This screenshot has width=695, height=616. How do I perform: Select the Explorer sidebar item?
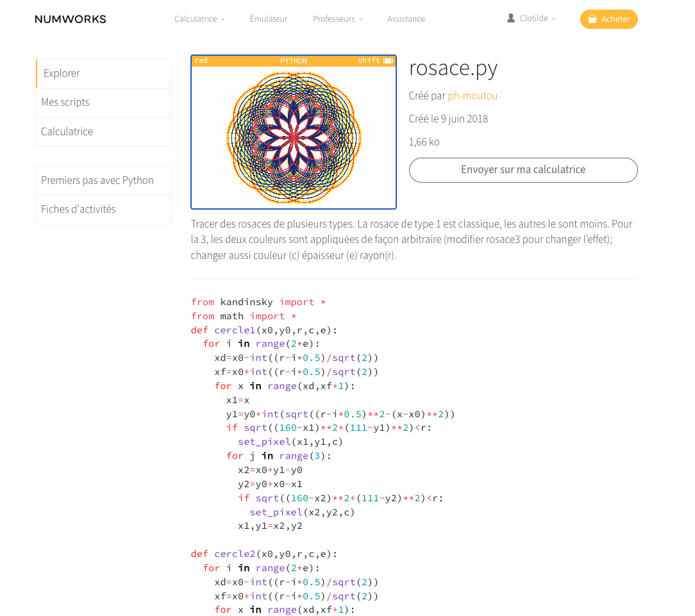(x=104, y=74)
